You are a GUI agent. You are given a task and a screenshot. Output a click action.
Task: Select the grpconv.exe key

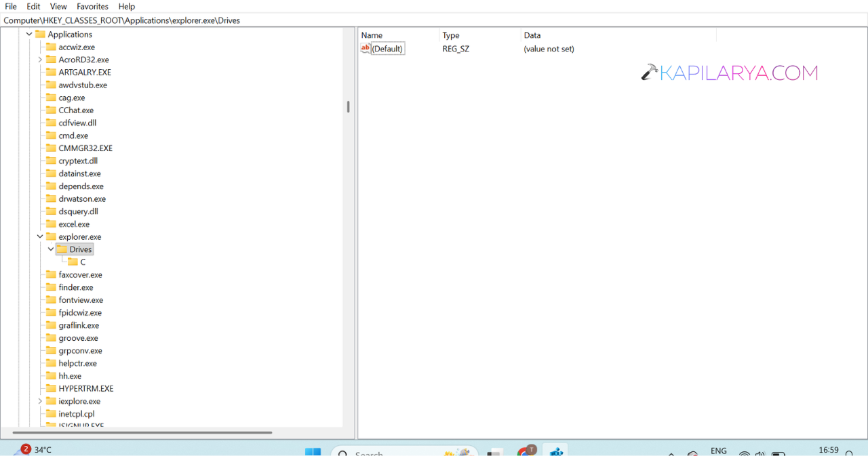80,350
